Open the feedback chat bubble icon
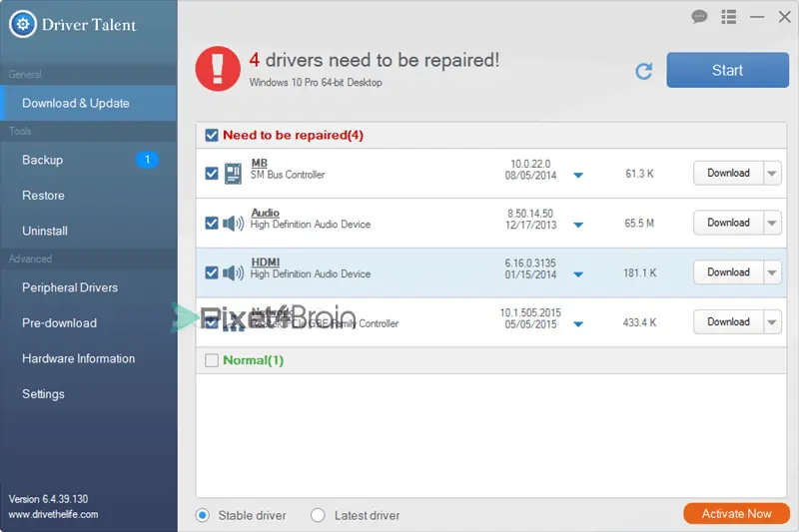 (699, 17)
